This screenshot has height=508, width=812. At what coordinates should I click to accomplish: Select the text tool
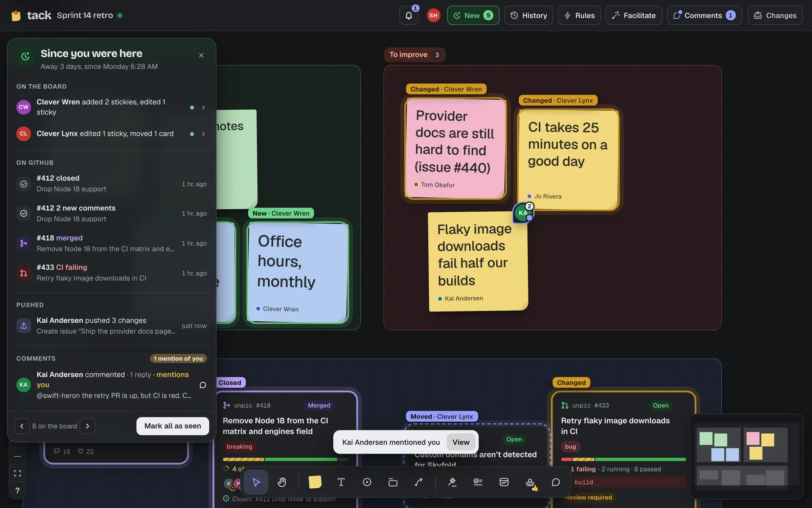click(341, 482)
